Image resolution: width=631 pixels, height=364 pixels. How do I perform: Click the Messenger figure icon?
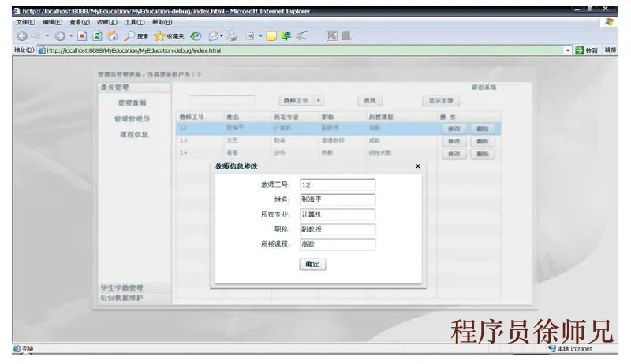coord(286,36)
